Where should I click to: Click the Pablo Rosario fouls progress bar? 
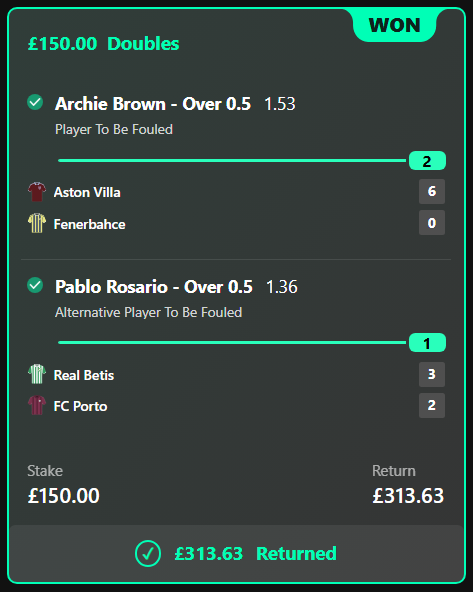point(232,343)
